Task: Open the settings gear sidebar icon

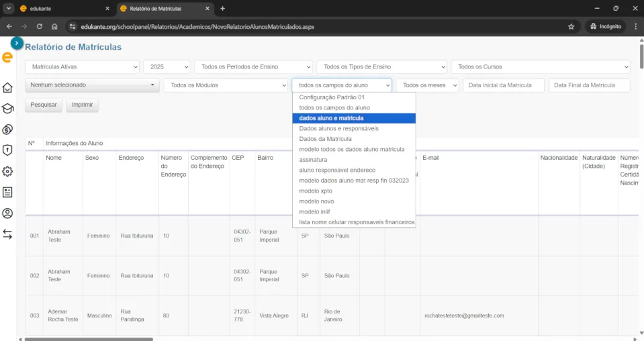Action: tap(7, 171)
